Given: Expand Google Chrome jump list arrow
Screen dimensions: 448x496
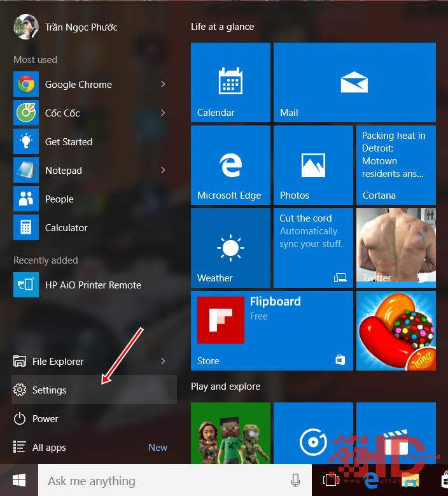Looking at the screenshot, I should click(163, 84).
